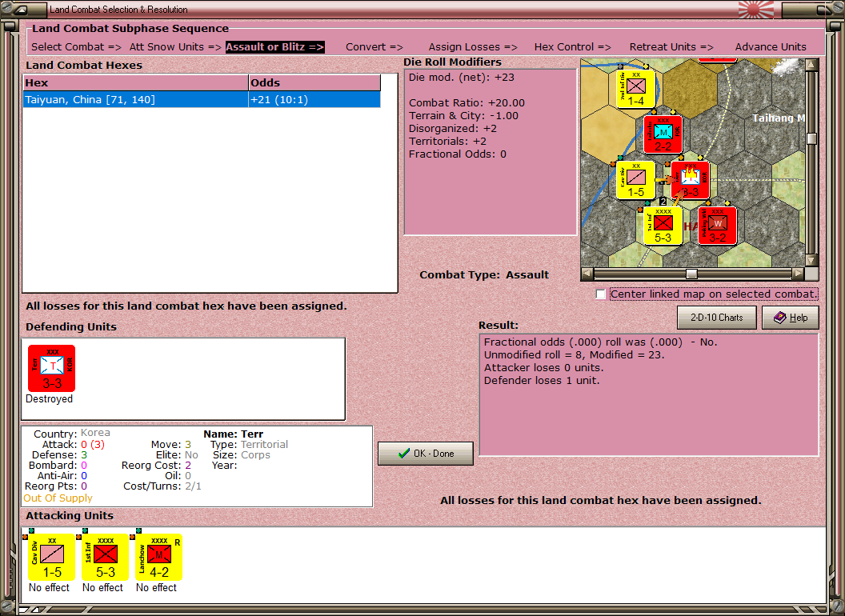Click the map's horizontal scrollbar thumb
Image resolution: width=845 pixels, height=616 pixels.
tap(691, 274)
